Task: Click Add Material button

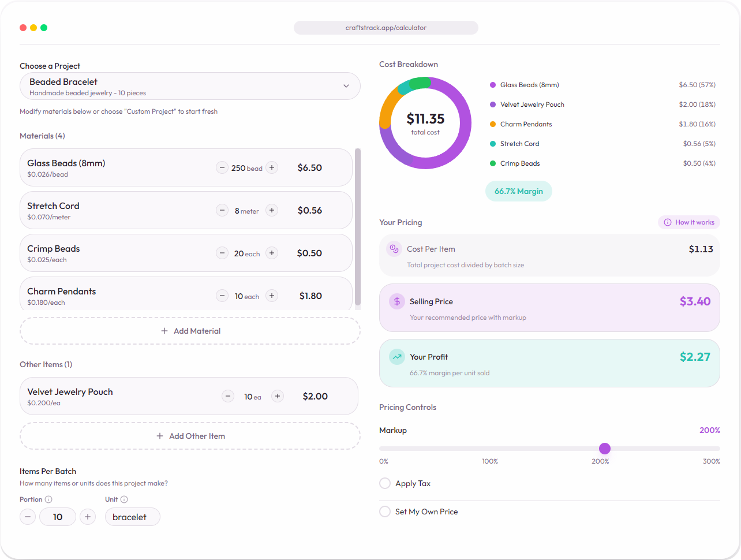Action: coord(190,331)
